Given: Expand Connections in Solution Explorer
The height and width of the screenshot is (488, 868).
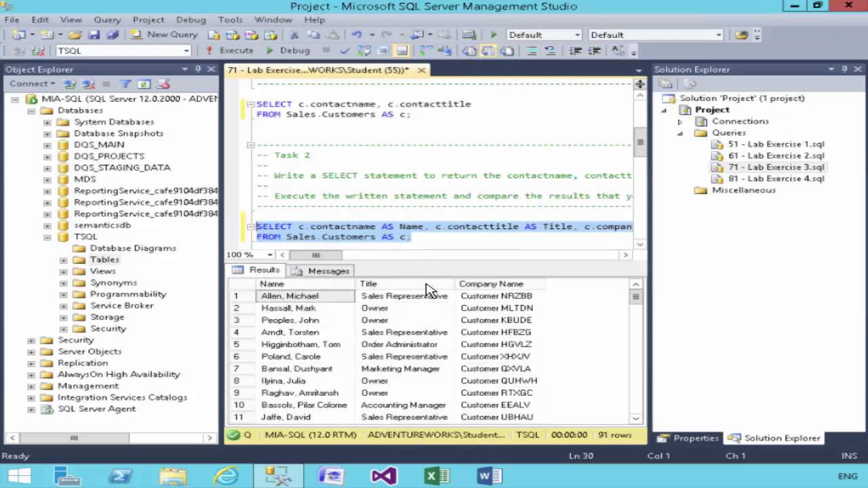Looking at the screenshot, I should [x=680, y=122].
